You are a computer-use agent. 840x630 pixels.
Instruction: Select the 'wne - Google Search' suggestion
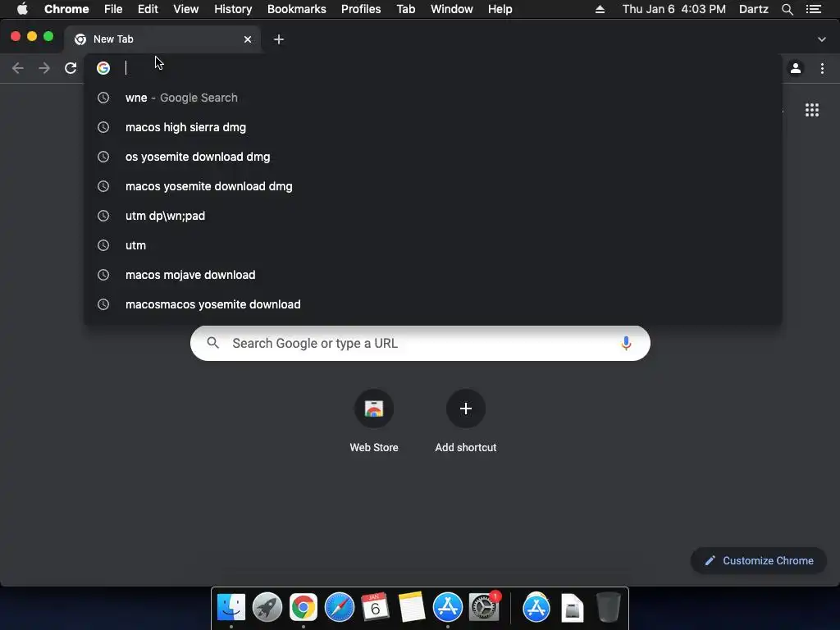pyautogui.click(x=433, y=98)
